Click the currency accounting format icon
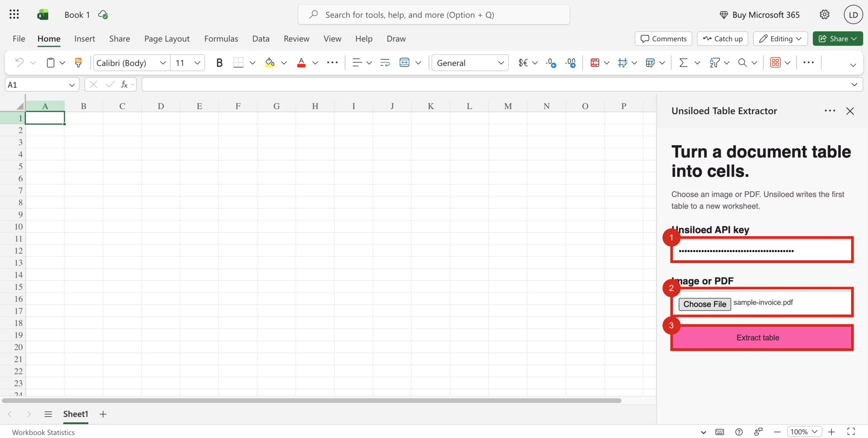 click(523, 62)
